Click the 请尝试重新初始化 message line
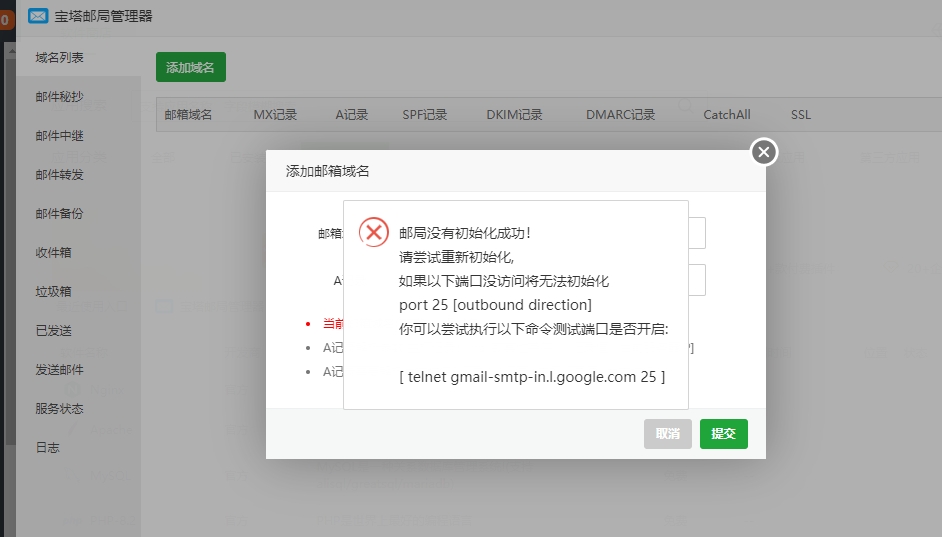The height and width of the screenshot is (537, 942). point(457,257)
